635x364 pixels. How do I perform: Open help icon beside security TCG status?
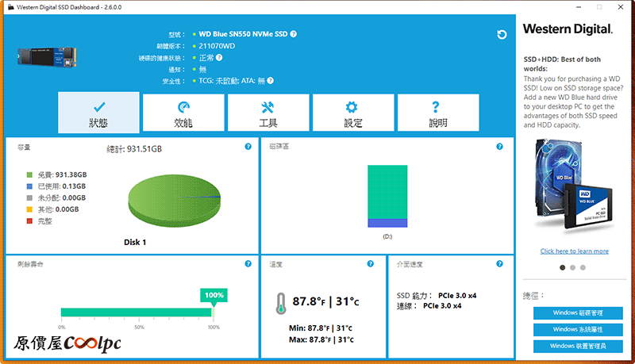271,80
